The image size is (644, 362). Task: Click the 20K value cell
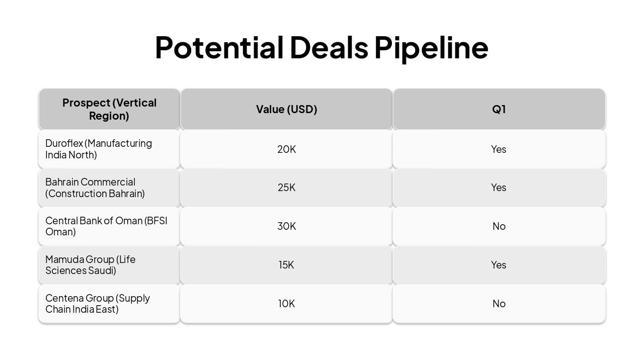[286, 149]
